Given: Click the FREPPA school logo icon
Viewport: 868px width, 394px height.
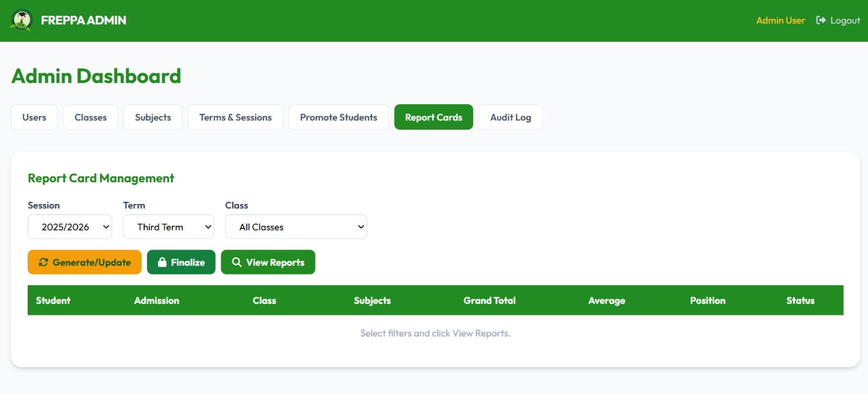Looking at the screenshot, I should pos(21,21).
